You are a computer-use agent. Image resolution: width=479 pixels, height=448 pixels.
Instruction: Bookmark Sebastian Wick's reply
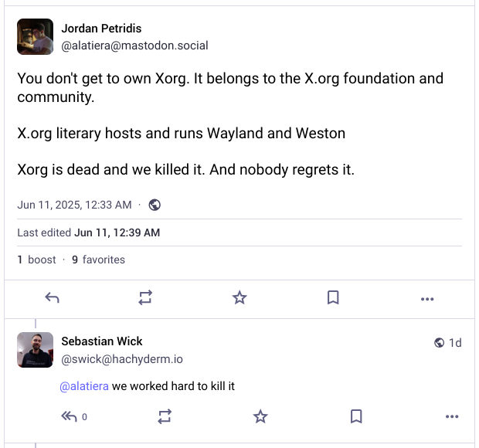pyautogui.click(x=356, y=417)
